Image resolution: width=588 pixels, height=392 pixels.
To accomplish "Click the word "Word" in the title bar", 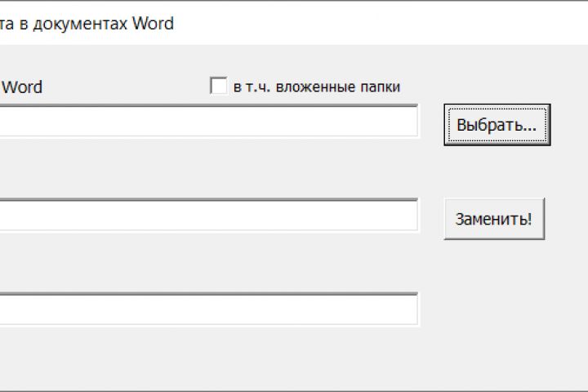I will pyautogui.click(x=154, y=24).
